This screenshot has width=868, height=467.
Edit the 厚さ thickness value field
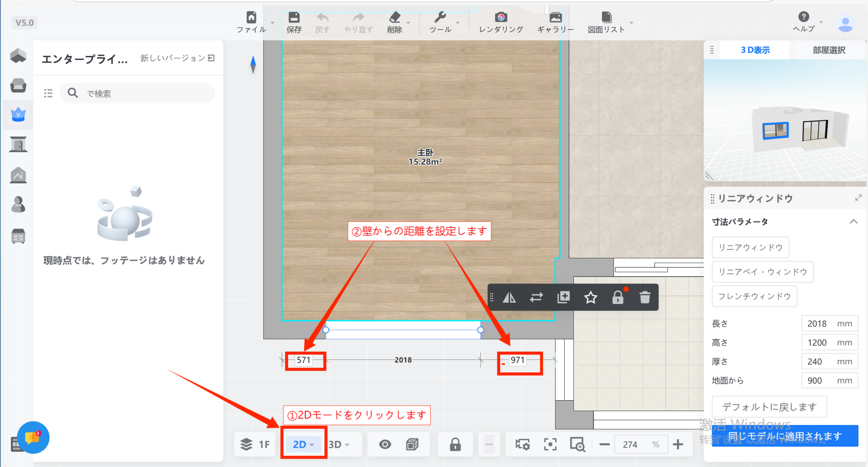[829, 362]
